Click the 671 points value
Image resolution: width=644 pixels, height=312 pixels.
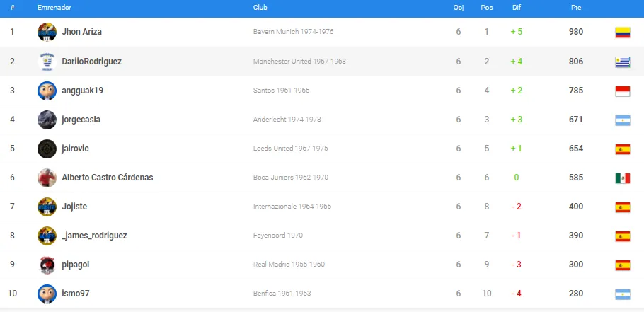pos(576,120)
